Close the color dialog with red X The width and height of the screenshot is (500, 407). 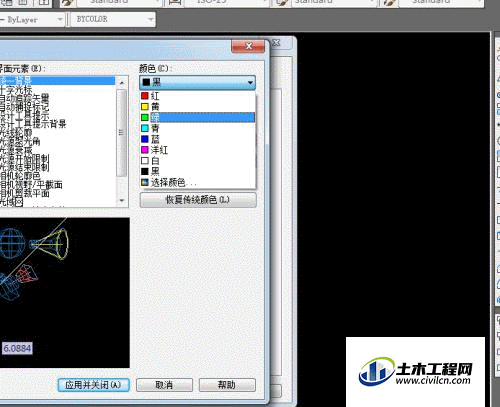(248, 46)
